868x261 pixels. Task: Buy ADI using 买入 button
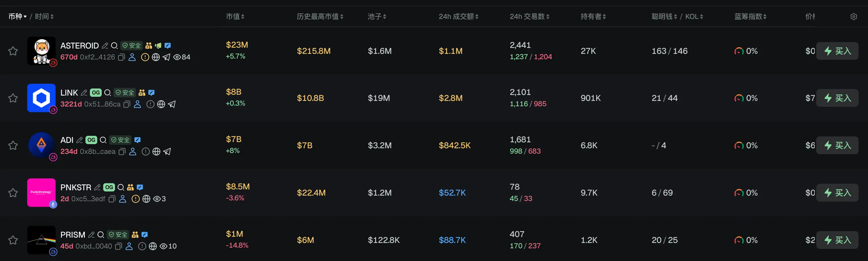click(x=837, y=145)
